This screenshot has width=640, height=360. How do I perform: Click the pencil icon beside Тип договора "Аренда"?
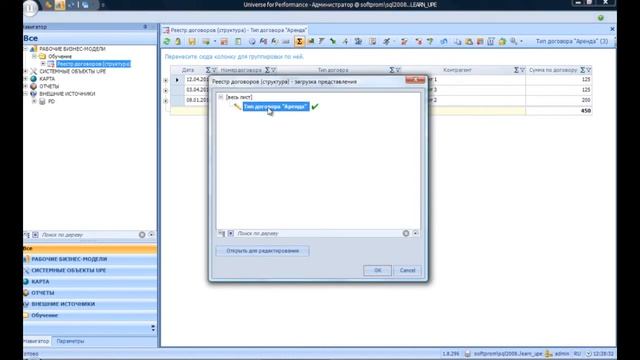click(x=237, y=107)
